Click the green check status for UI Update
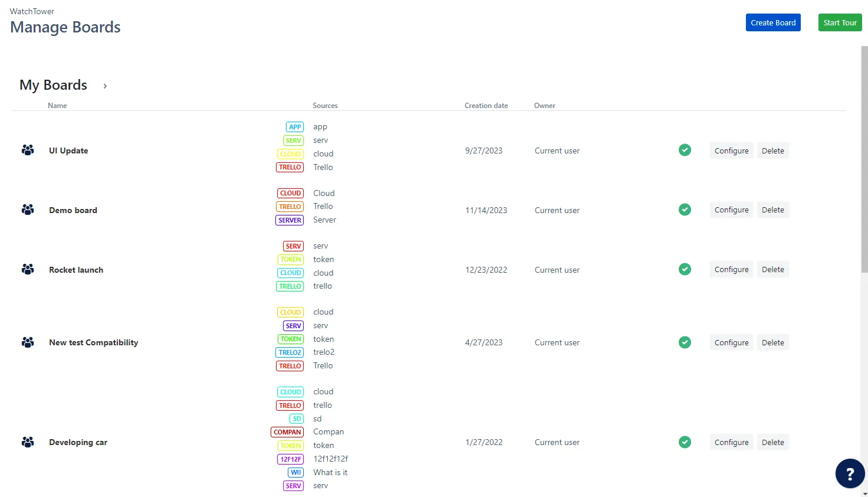The height and width of the screenshot is (497, 868). pos(685,150)
